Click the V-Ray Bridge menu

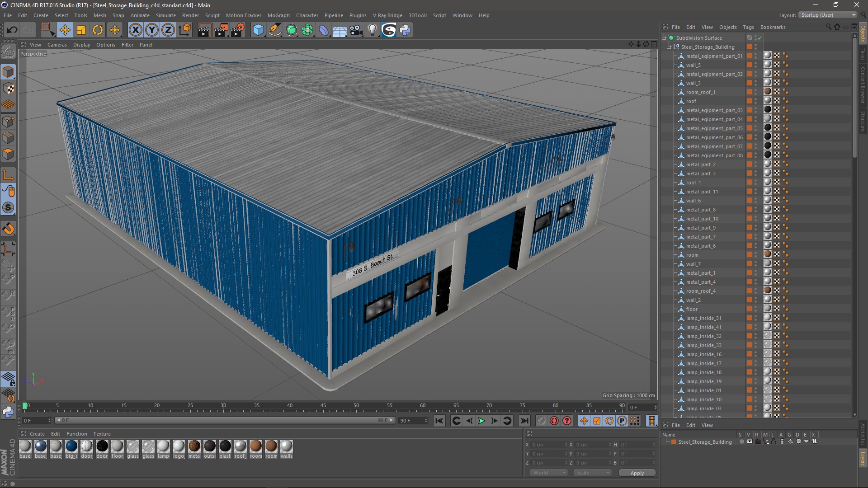(x=387, y=15)
